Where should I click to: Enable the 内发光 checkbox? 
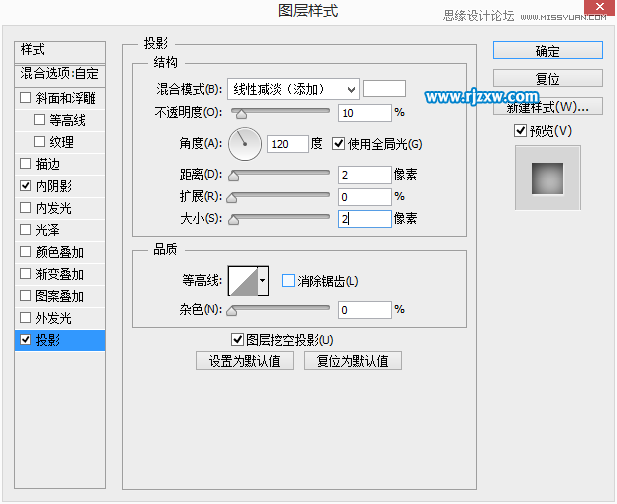26,208
